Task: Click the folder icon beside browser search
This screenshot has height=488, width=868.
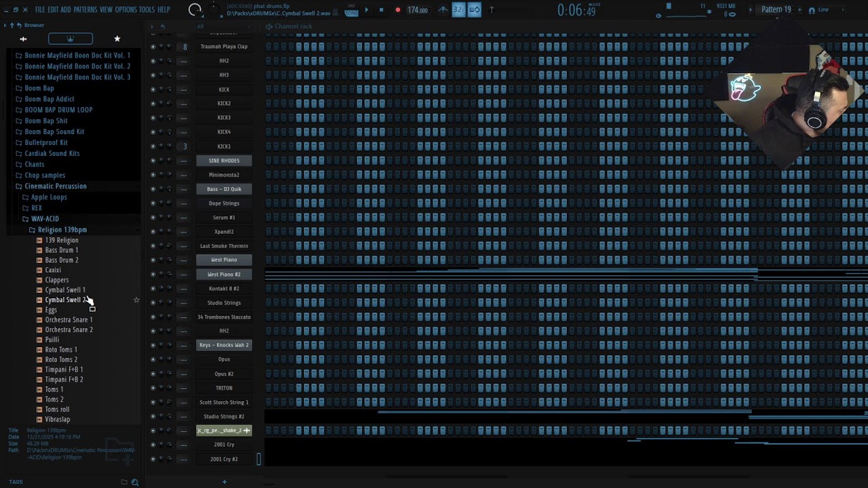Action: point(124,482)
